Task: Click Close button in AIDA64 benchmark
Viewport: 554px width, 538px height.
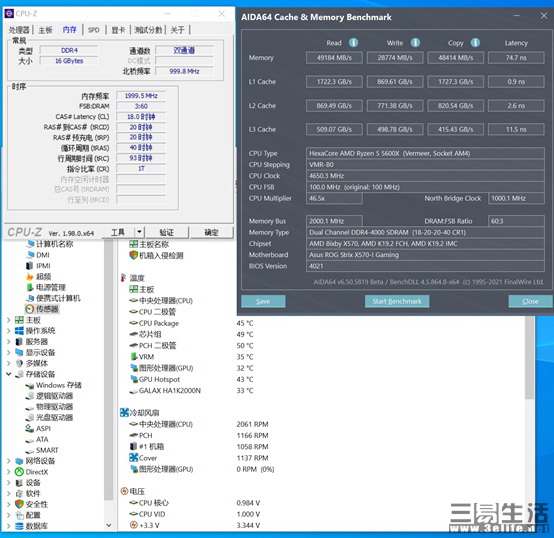Action: click(530, 301)
